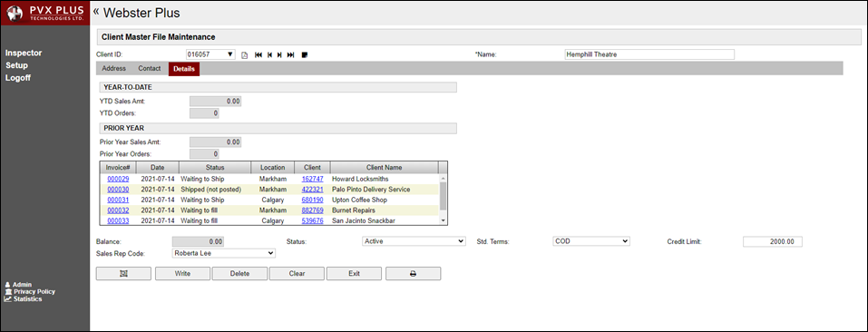The image size is (868, 332).
Task: Open invoice 000031 link
Action: (x=118, y=200)
